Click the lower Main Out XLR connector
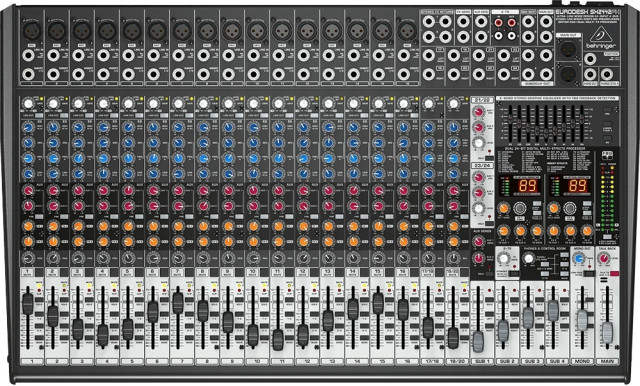The width and height of the screenshot is (640, 386). [x=568, y=74]
